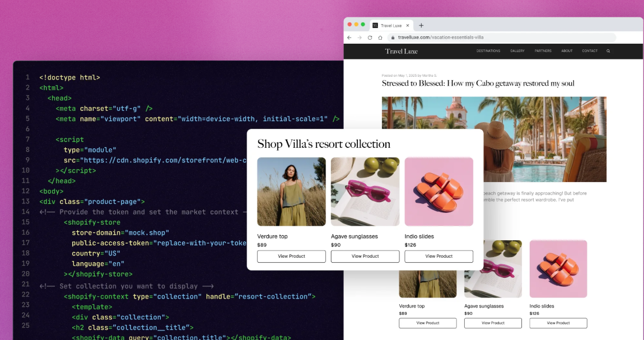The width and height of the screenshot is (644, 340).
Task: Click View Product under Agave sunglasses in popup
Action: tap(365, 256)
